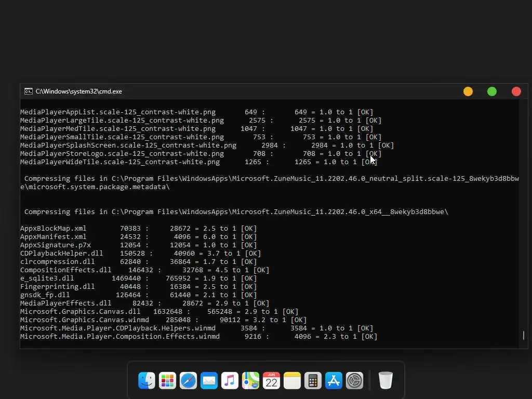This screenshot has height=399, width=532.
Task: Click the AppxBlockMap.xml output line
Action: click(138, 229)
